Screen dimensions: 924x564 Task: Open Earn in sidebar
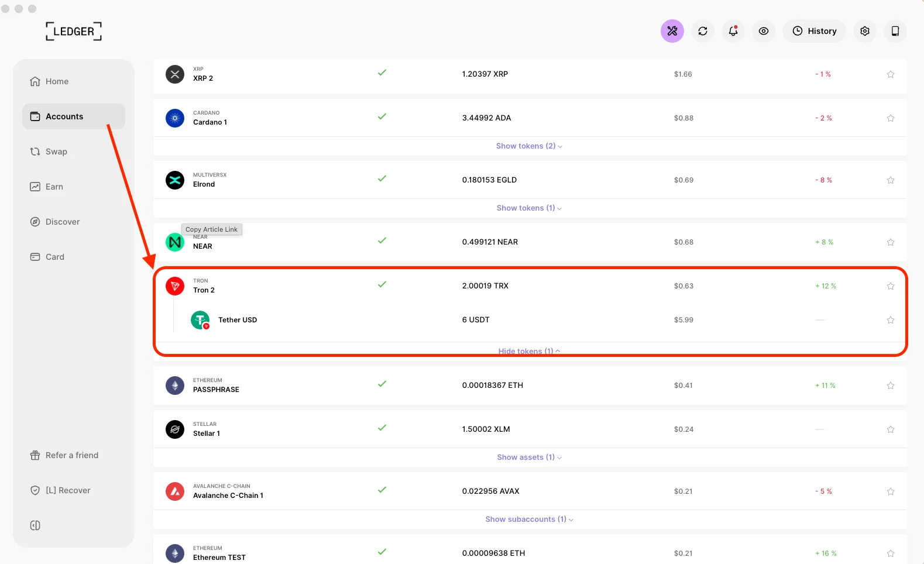[74, 187]
